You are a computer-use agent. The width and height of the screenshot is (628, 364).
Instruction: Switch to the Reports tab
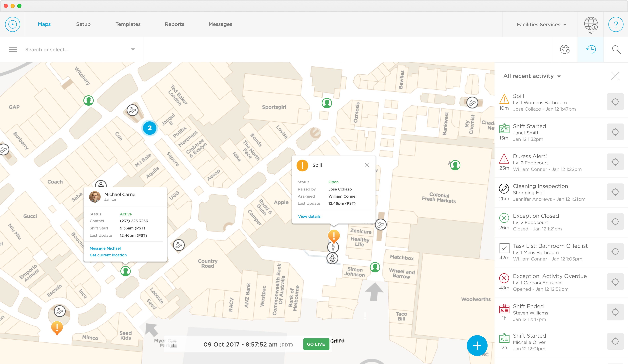(x=175, y=24)
